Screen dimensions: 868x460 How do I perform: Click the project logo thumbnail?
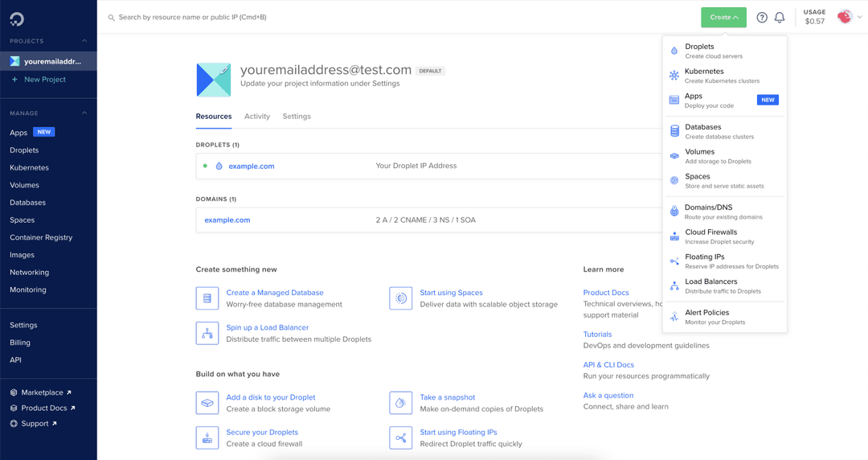(213, 80)
